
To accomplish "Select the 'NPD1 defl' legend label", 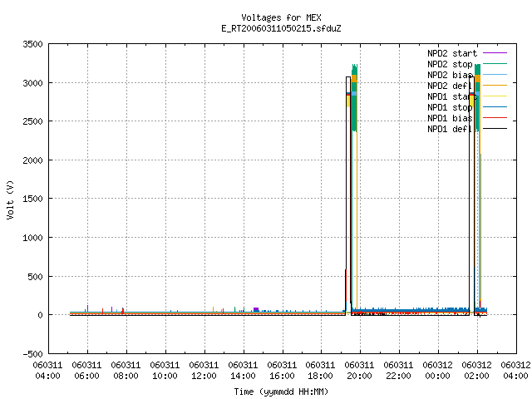I will point(450,130).
